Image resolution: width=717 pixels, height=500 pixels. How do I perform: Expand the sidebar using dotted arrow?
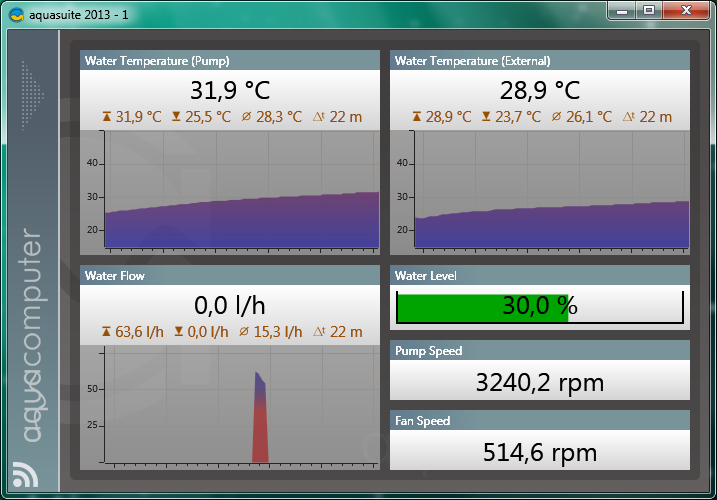32,95
